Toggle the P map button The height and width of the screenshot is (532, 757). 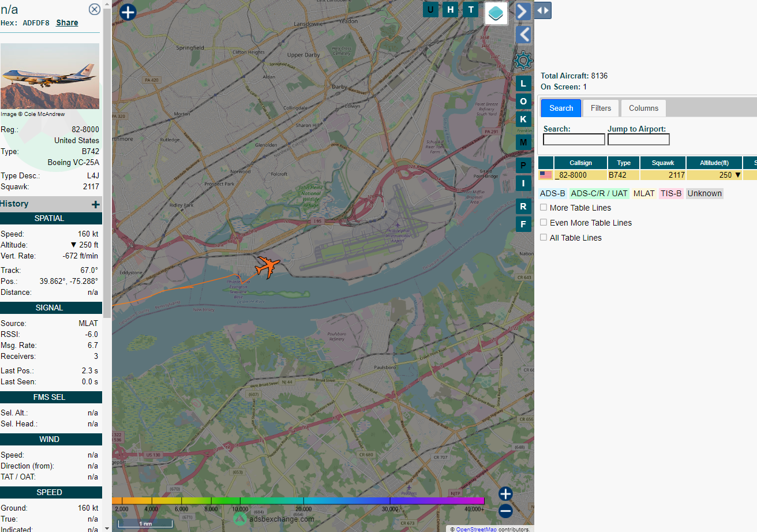[523, 166]
